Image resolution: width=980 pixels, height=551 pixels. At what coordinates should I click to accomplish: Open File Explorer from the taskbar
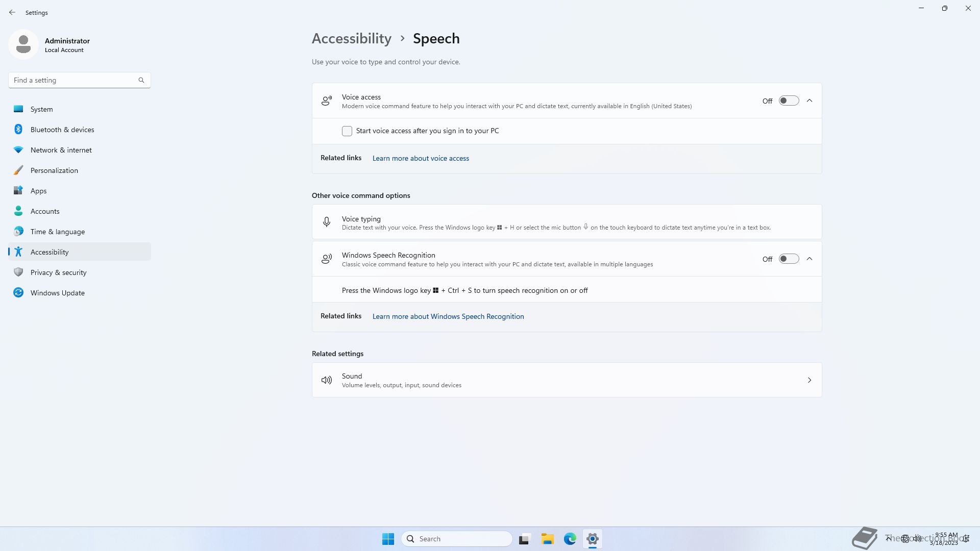[548, 539]
